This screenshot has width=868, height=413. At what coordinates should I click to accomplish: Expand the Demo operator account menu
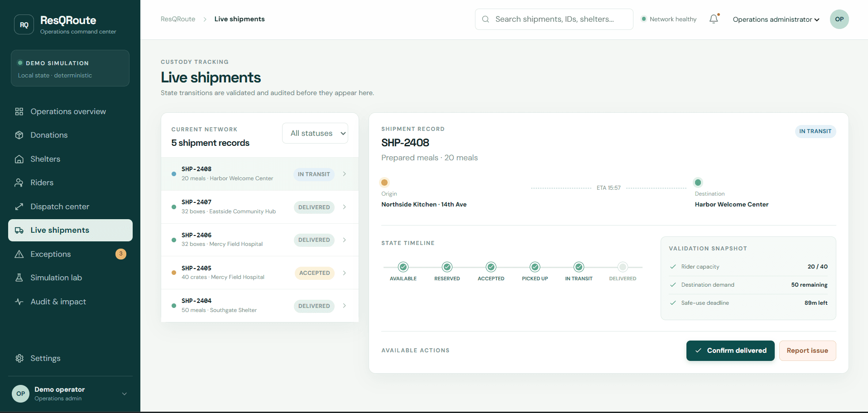125,394
